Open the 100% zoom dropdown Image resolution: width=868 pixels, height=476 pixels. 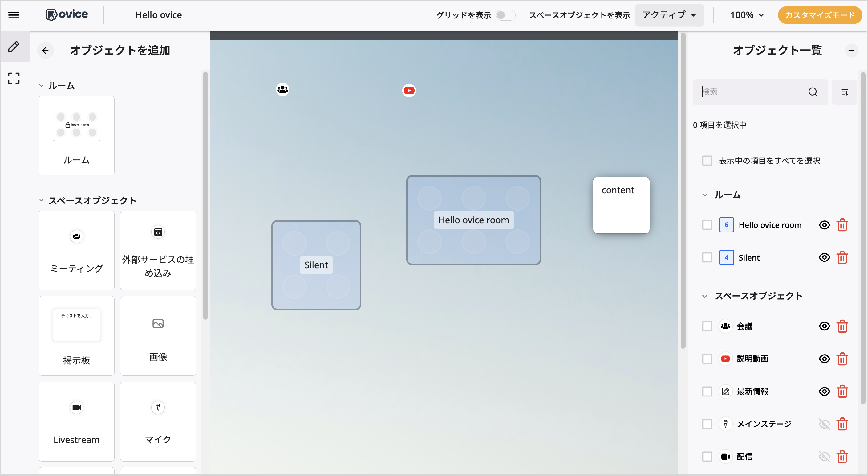[747, 15]
